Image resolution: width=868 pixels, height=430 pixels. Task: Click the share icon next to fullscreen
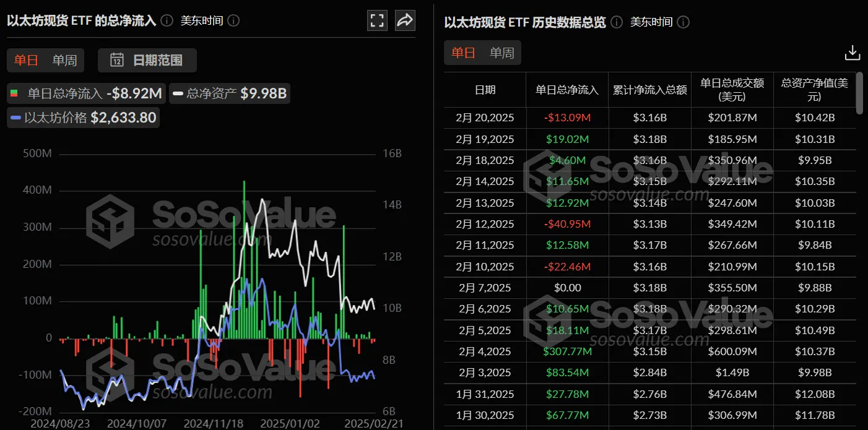[x=405, y=20]
